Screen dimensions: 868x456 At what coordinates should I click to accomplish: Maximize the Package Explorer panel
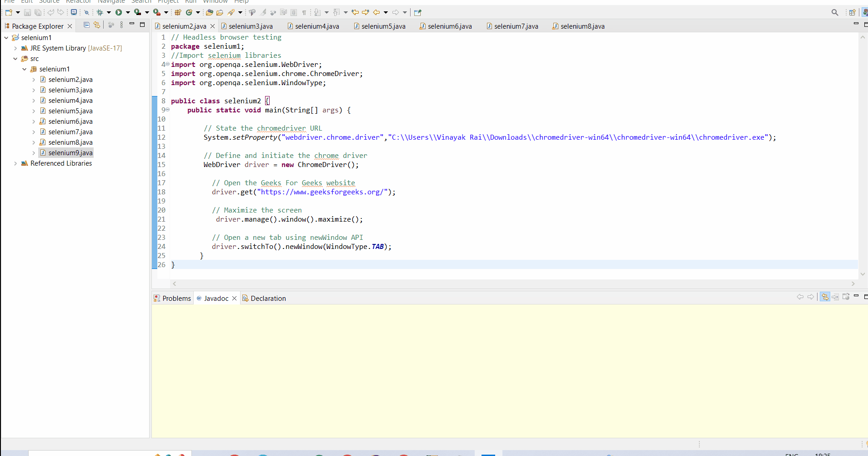(x=142, y=25)
